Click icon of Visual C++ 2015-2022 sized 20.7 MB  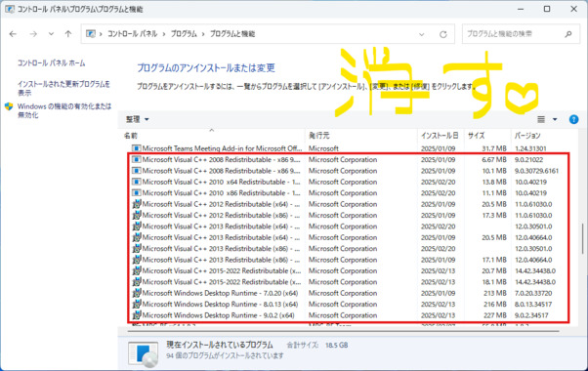click(137, 271)
